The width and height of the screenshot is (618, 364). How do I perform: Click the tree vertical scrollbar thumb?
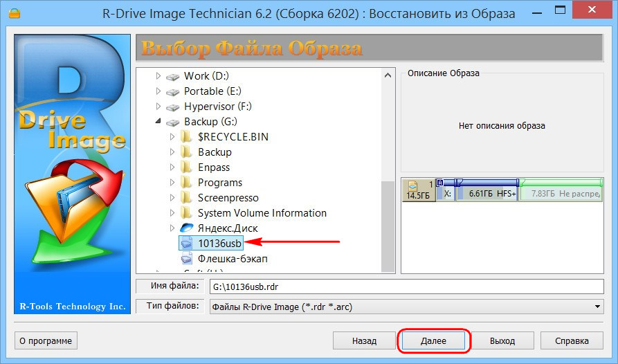coord(388,226)
